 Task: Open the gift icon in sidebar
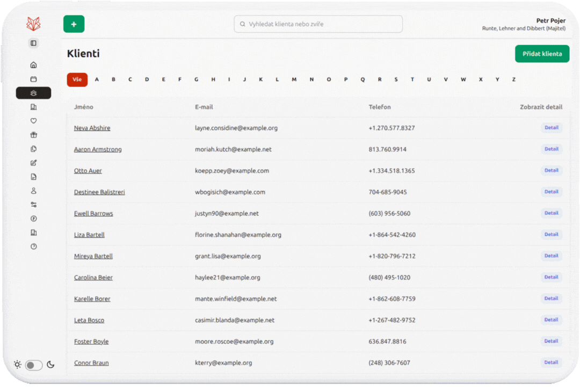coord(33,135)
